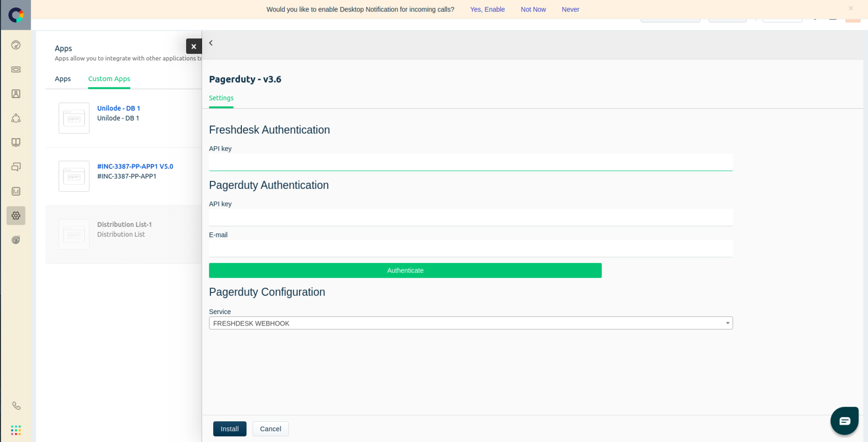This screenshot has height=442, width=868.
Task: Select the #INC-3387-PP-APP1 app thumbnail
Action: pyautogui.click(x=74, y=176)
